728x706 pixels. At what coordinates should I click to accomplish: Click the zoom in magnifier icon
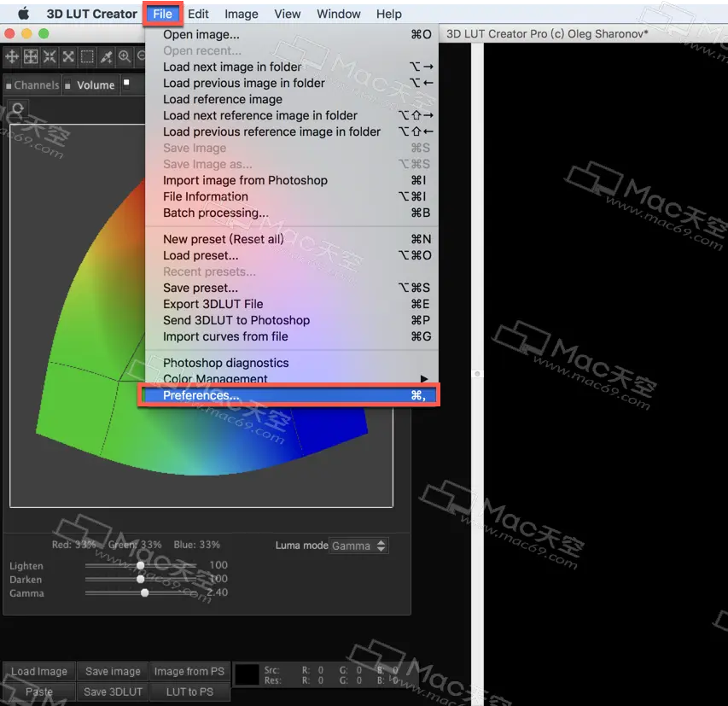pos(125,56)
